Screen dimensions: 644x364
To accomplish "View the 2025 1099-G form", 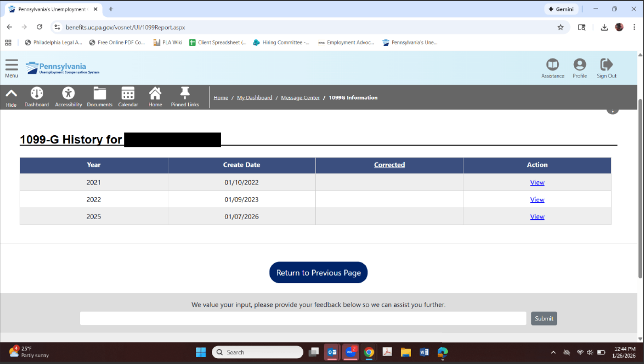I will [537, 217].
